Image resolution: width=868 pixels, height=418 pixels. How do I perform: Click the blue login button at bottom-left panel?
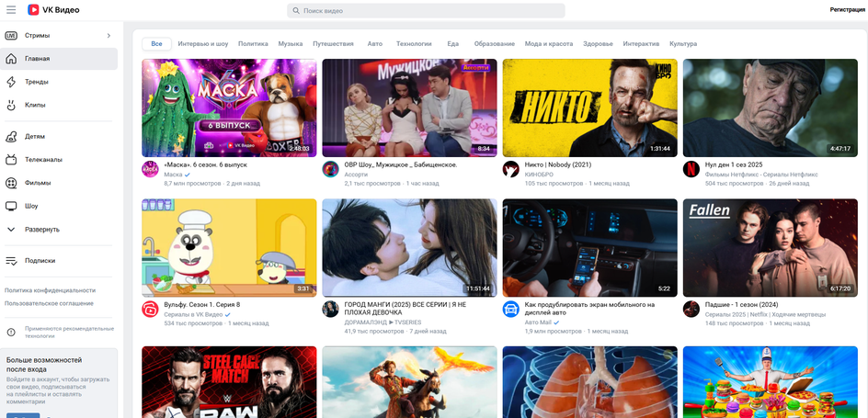(x=23, y=415)
